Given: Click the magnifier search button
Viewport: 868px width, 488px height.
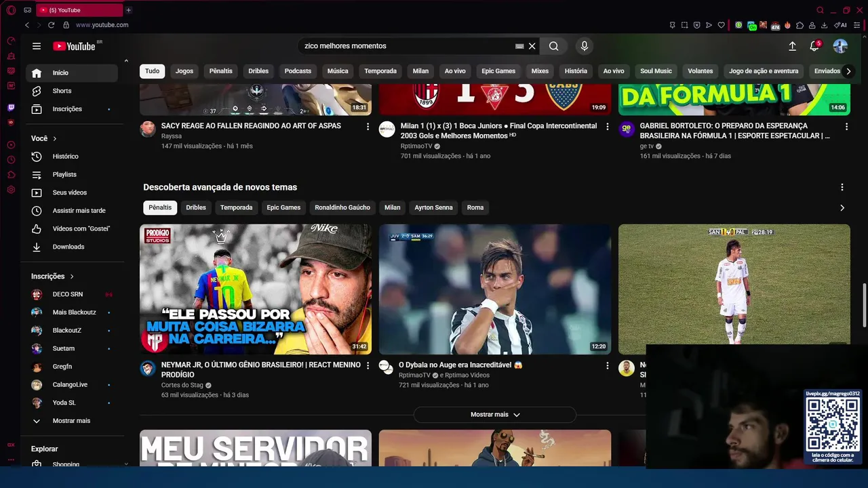Looking at the screenshot, I should [x=554, y=46].
